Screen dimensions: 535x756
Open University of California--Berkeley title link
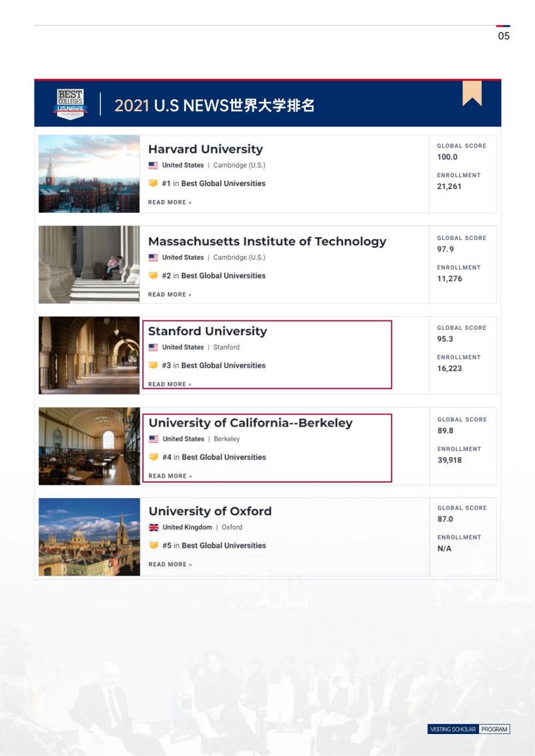point(250,423)
